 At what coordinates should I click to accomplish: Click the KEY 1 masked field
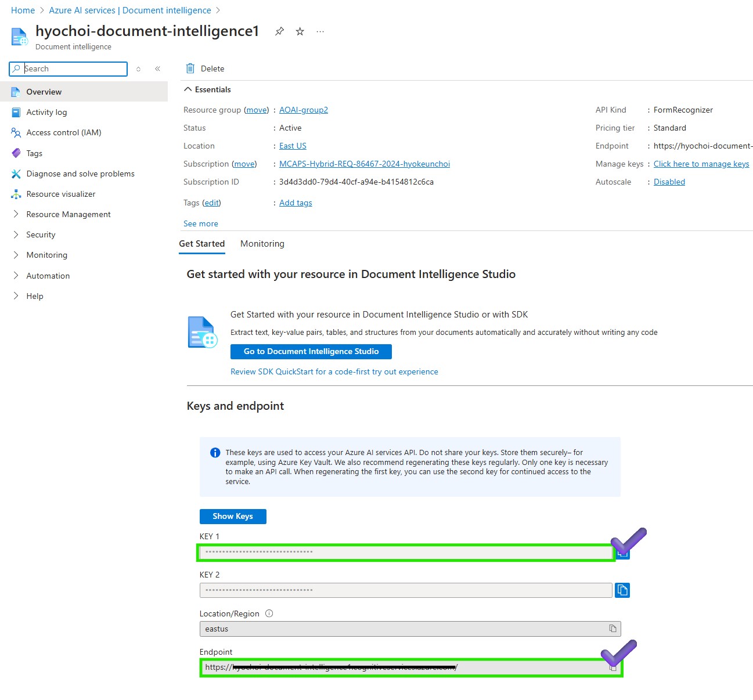406,552
